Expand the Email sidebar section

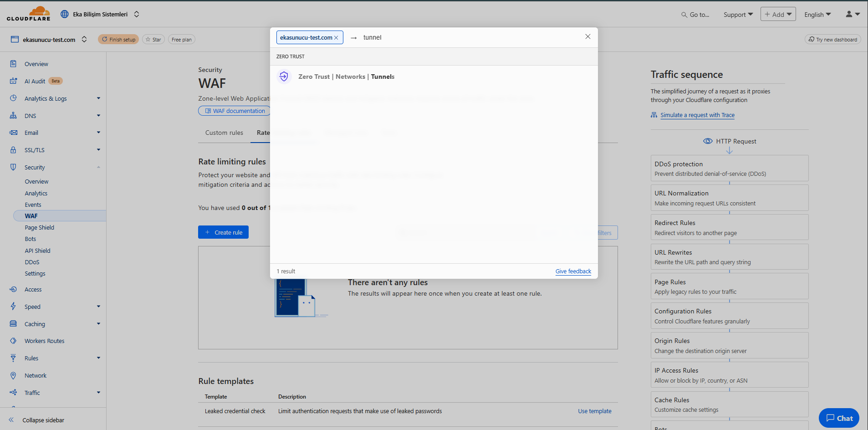[x=98, y=133]
